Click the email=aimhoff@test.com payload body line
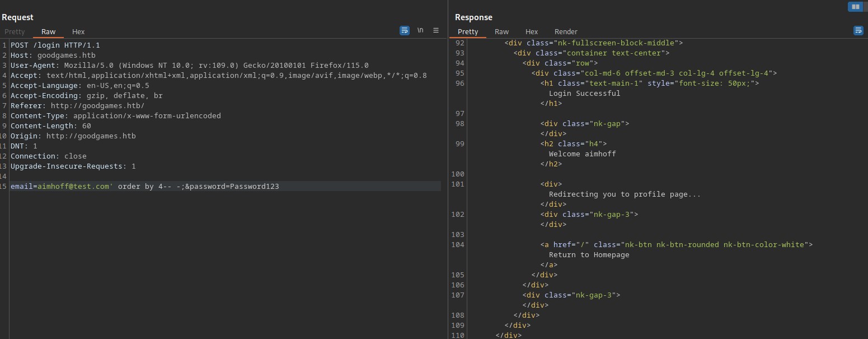 145,187
